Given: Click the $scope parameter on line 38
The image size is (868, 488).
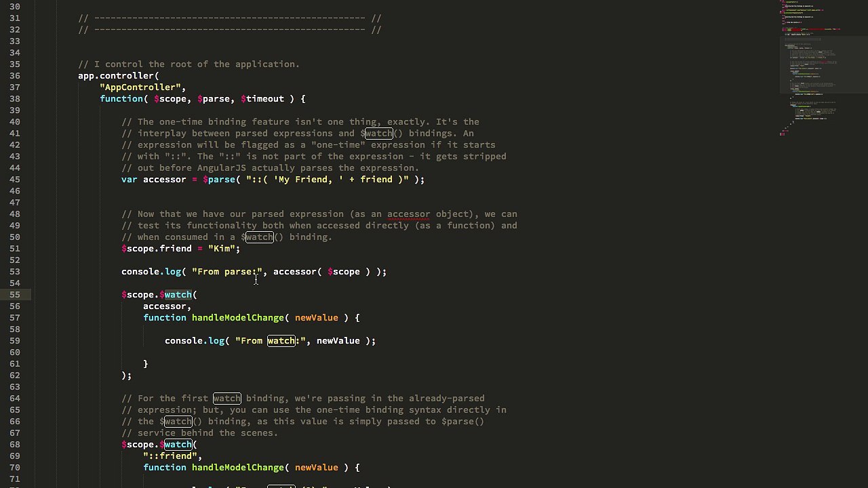Looking at the screenshot, I should tap(170, 99).
